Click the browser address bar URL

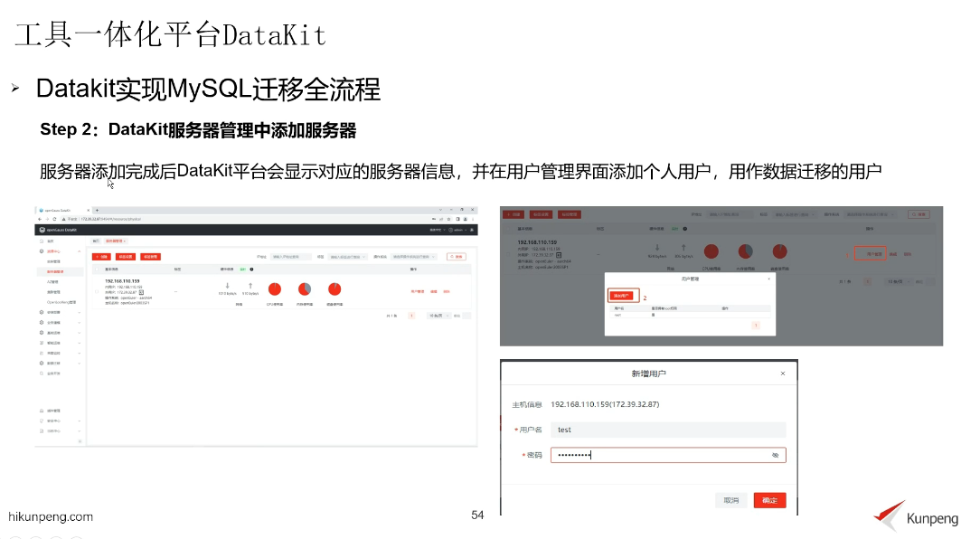tap(111, 220)
